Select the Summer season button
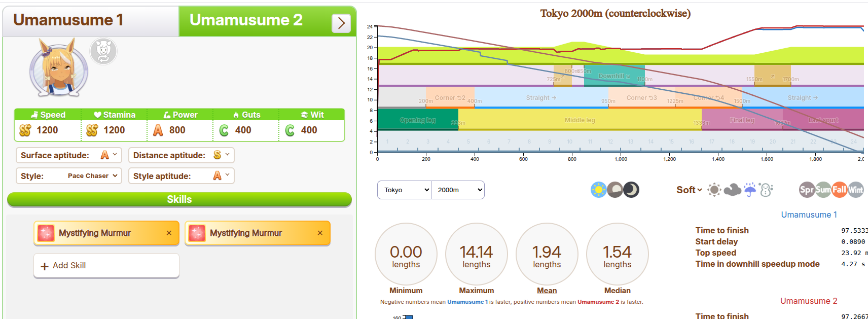This screenshot has width=868, height=319. click(823, 190)
